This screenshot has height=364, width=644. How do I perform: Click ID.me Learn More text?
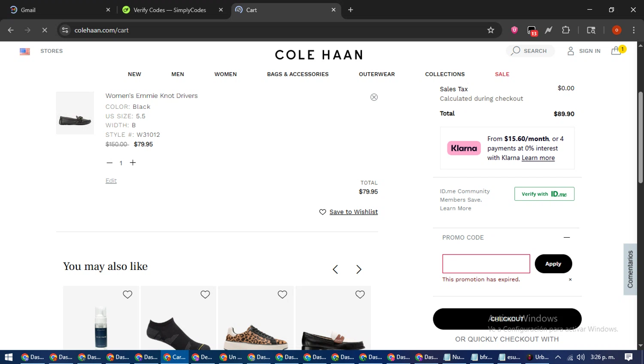[x=456, y=208]
